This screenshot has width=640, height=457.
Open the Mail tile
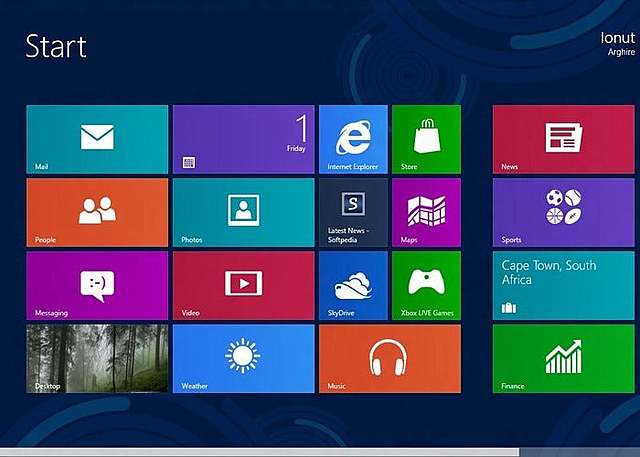97,140
